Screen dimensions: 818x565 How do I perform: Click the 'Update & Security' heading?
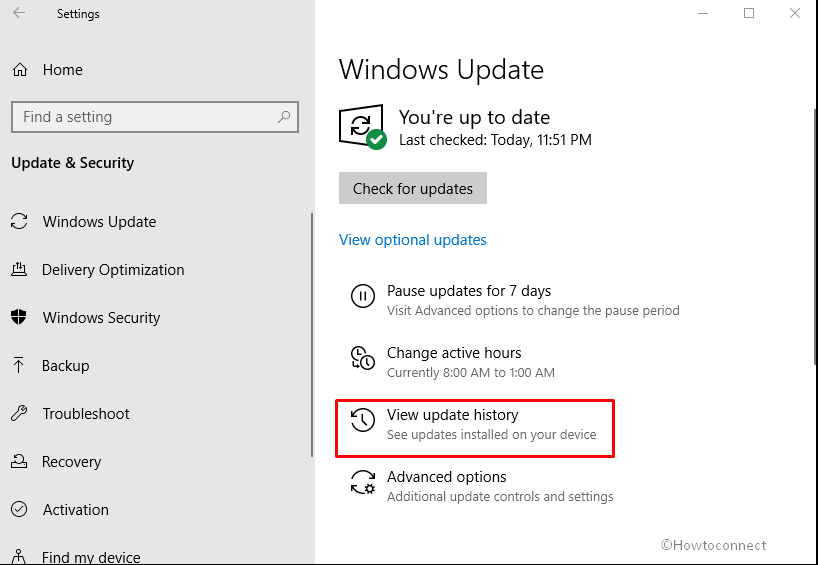[x=73, y=163]
